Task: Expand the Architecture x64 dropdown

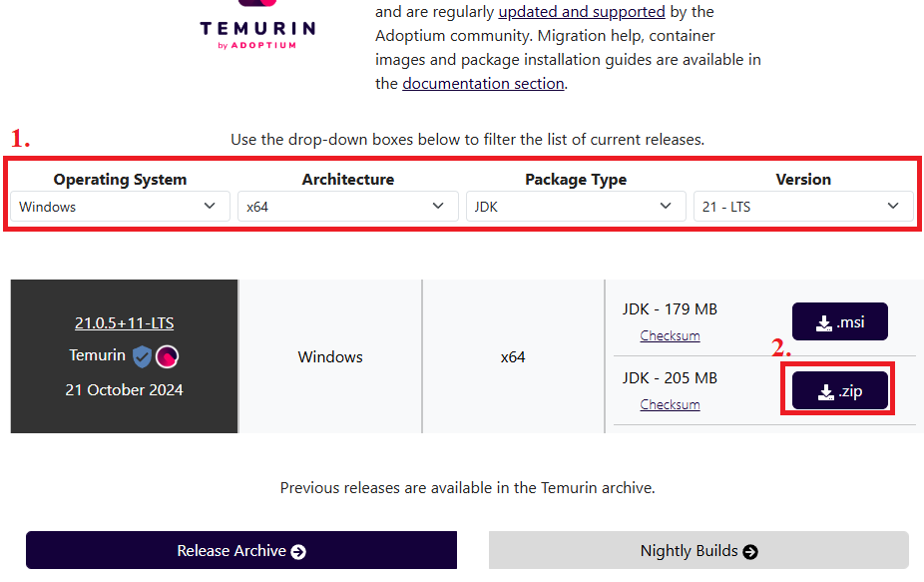Action: click(x=347, y=207)
